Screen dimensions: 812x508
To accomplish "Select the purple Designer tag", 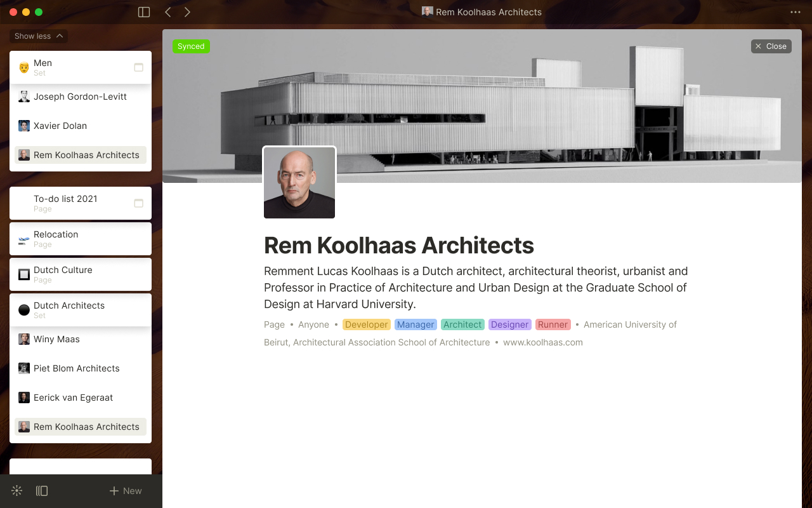I will click(509, 324).
